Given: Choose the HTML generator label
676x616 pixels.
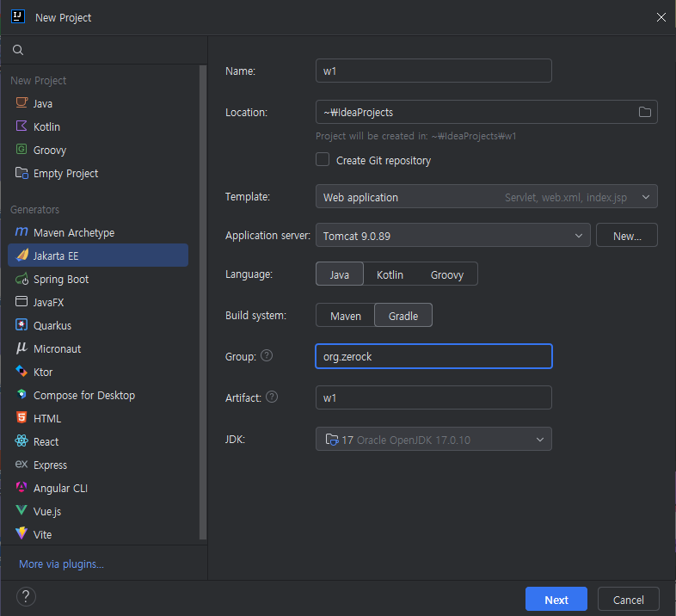Looking at the screenshot, I should pyautogui.click(x=47, y=418).
